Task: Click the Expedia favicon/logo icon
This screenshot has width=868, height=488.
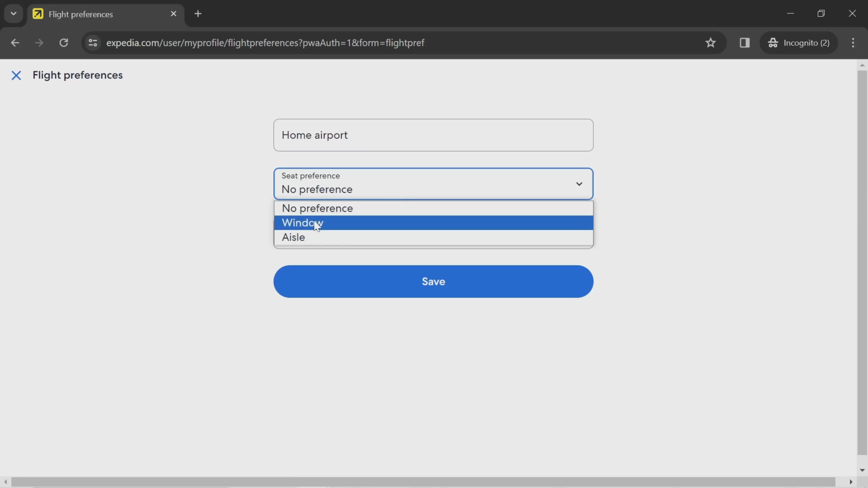Action: 38,13
